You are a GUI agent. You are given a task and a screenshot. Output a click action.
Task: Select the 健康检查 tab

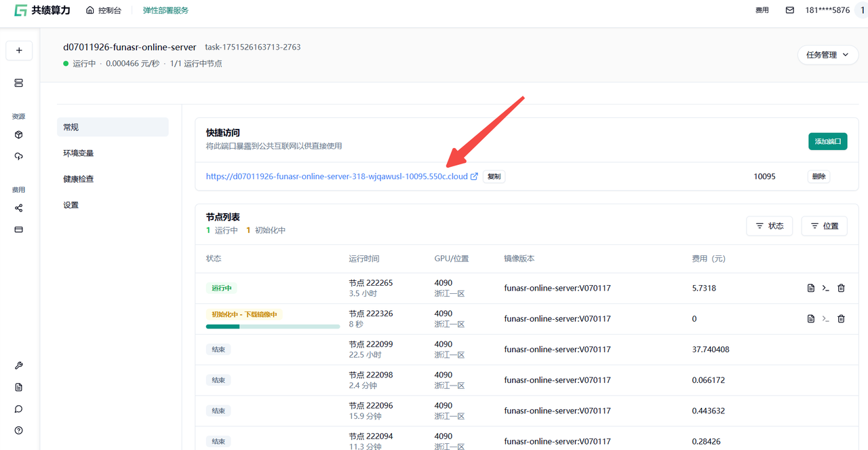coord(79,179)
